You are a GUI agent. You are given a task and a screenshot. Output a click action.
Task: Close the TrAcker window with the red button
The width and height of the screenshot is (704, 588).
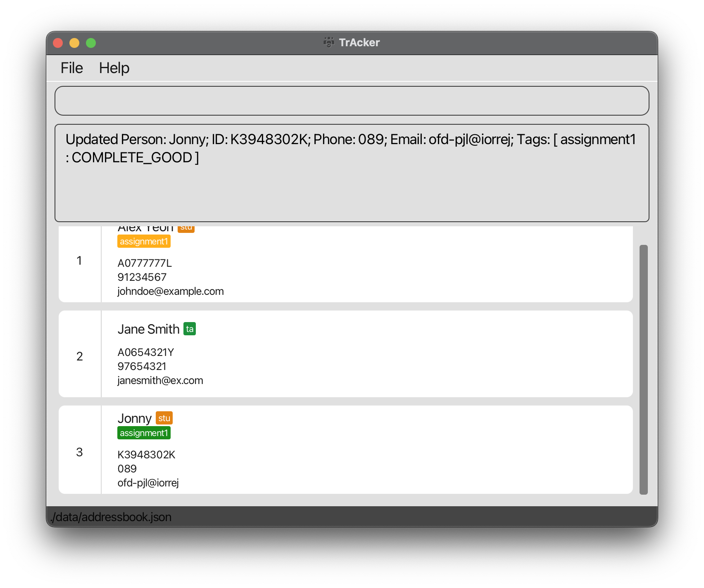58,43
